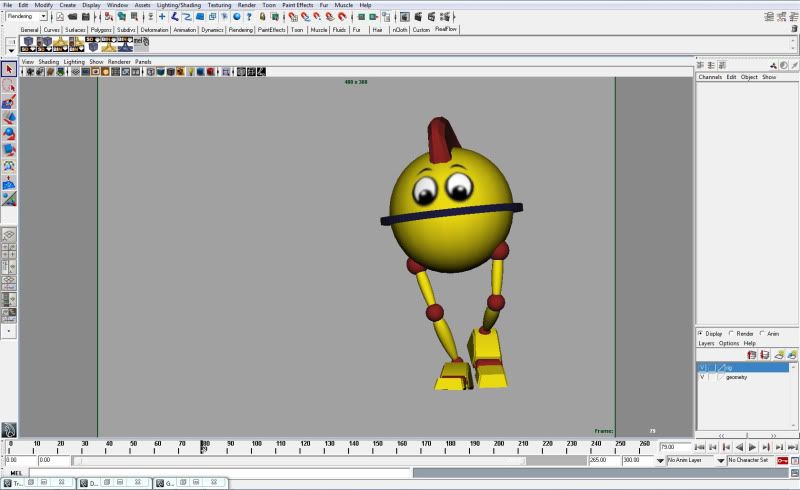Click the current frame 79.00 field
This screenshot has width=800, height=490.
point(674,447)
